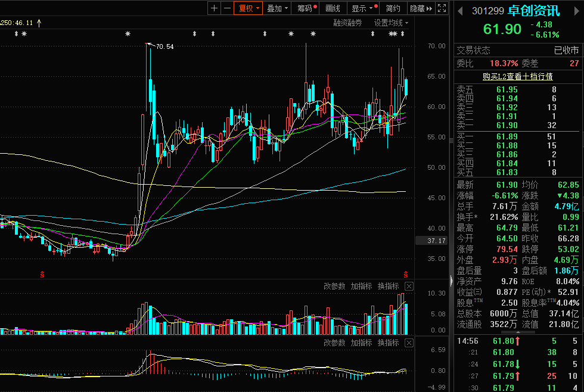Toggle fullscreen chart view icon
584x392 pixels.
click(442, 8)
